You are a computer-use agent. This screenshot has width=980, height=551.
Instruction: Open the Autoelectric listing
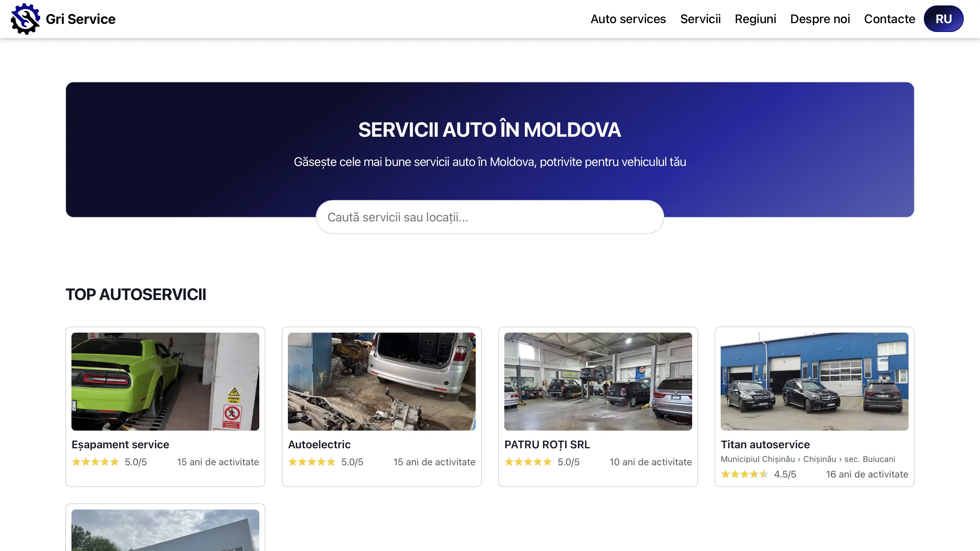click(x=319, y=444)
